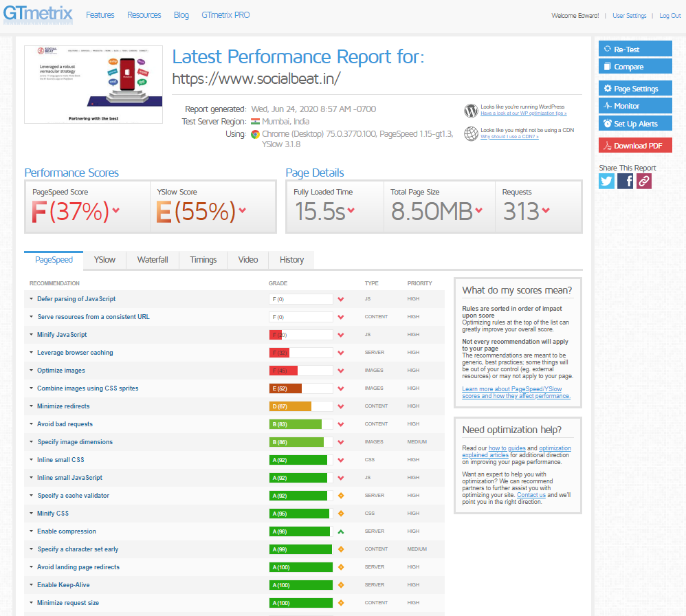This screenshot has height=616, width=686.
Task: Share report on Twitter icon
Action: tap(606, 181)
